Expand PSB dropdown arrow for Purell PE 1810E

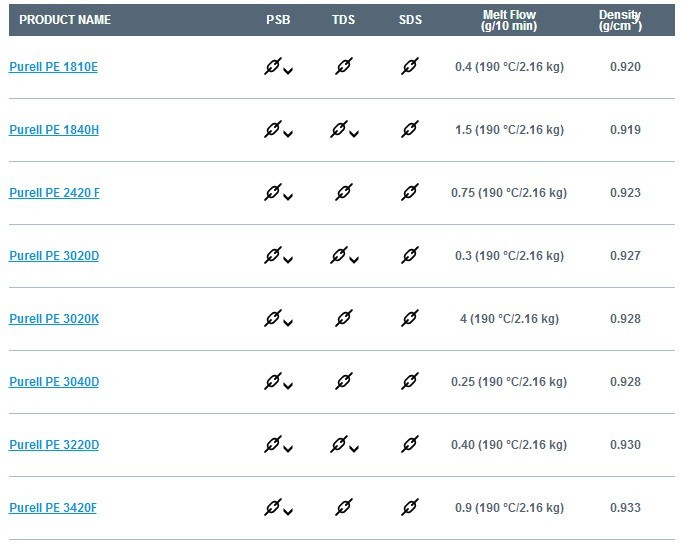coord(288,70)
